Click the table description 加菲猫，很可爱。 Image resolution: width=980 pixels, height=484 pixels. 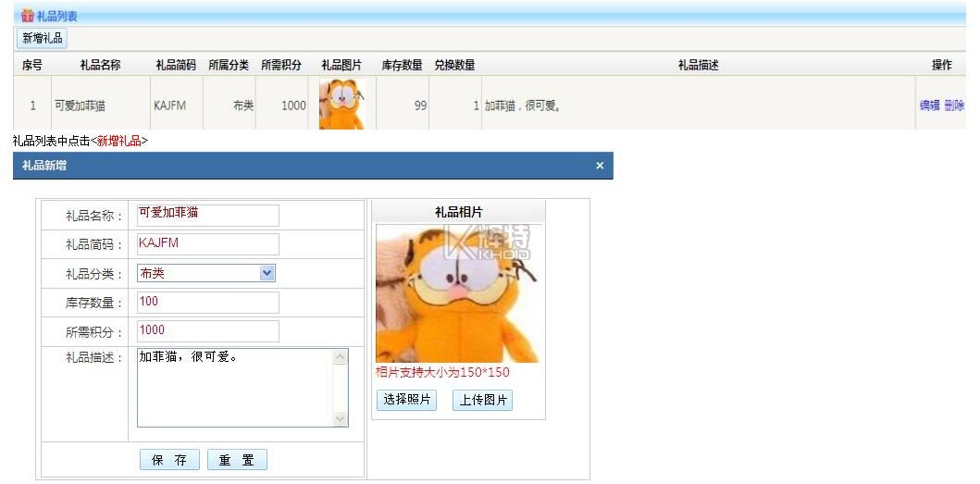coord(522,106)
